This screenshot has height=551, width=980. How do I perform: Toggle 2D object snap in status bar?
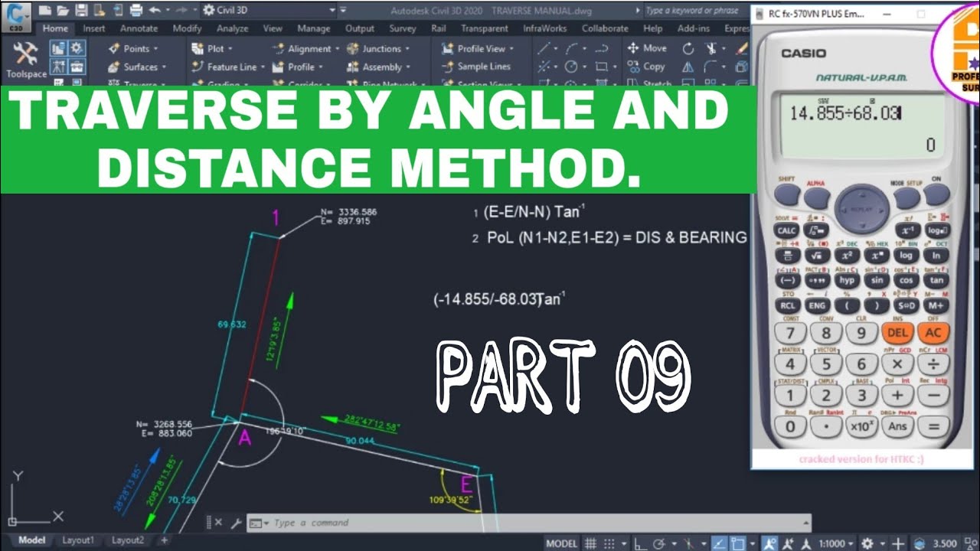pyautogui.click(x=738, y=543)
